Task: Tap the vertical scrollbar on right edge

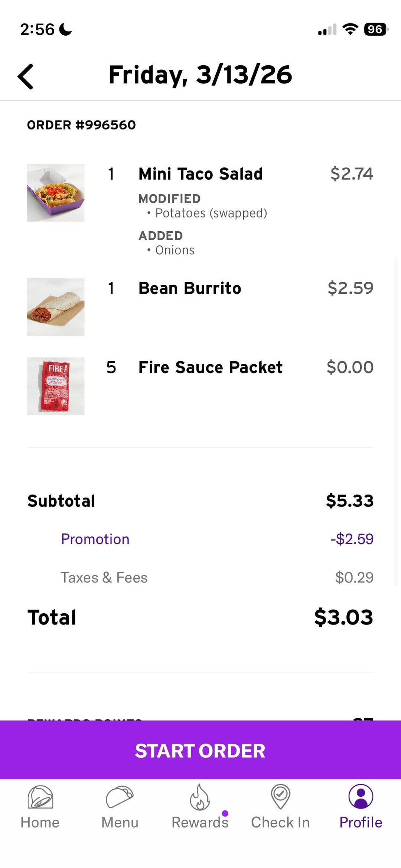Action: pos(396,420)
